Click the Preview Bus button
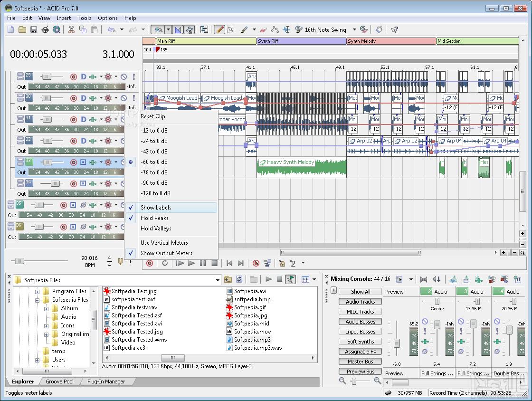This screenshot has height=401, width=532. click(x=361, y=372)
